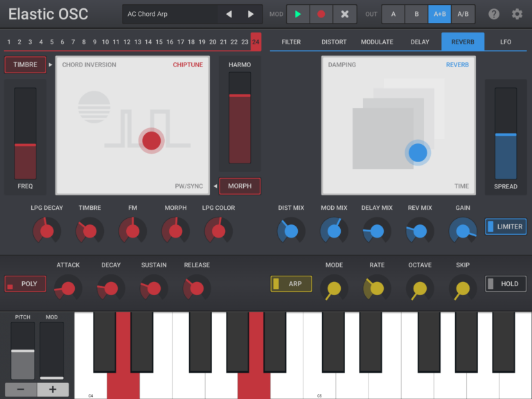
Task: Click the DECAY envelope knob
Action: [111, 288]
